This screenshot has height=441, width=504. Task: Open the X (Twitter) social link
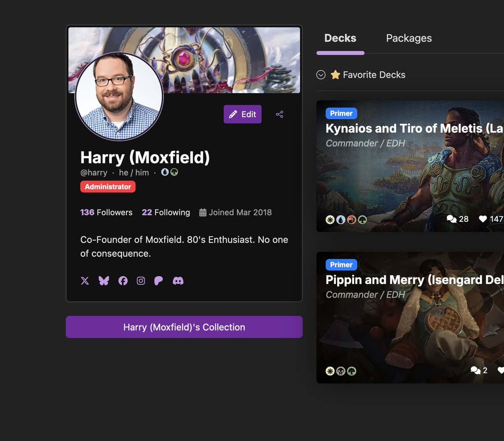point(85,281)
